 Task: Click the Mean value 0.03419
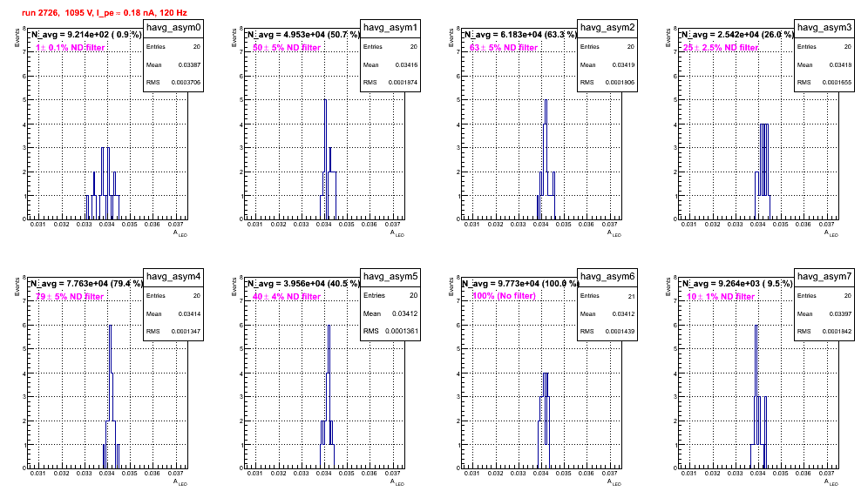(623, 64)
